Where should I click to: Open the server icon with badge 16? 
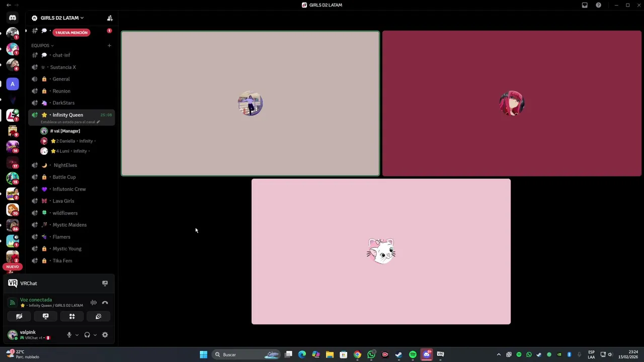pyautogui.click(x=13, y=146)
